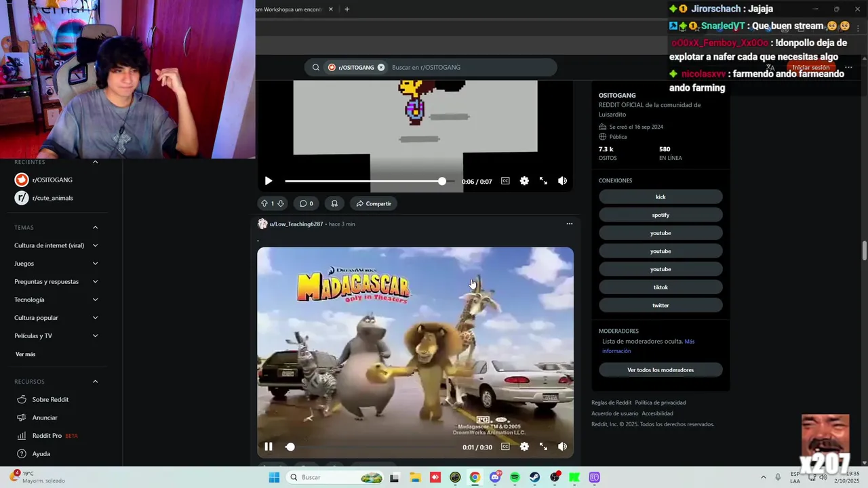Open File Explorer from the taskbar
This screenshot has height=488, width=868.
tap(414, 477)
